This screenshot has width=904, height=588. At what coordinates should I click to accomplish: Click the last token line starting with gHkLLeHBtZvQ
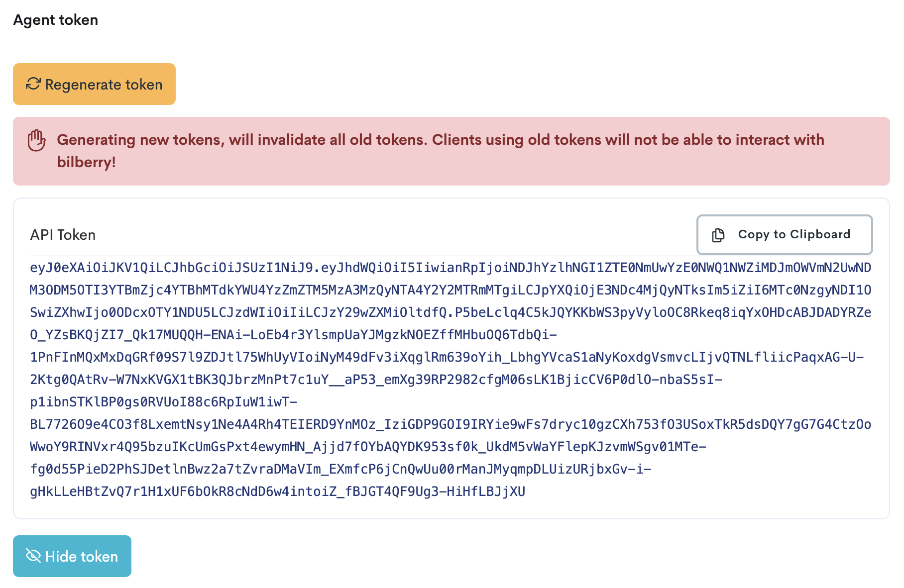pyautogui.click(x=277, y=491)
